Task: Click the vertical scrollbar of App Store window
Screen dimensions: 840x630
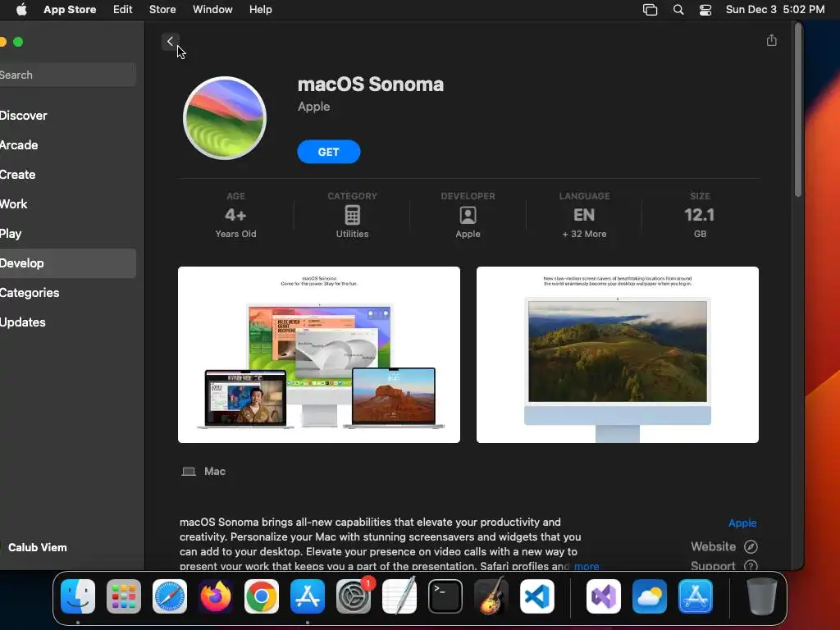Action: tap(797, 110)
